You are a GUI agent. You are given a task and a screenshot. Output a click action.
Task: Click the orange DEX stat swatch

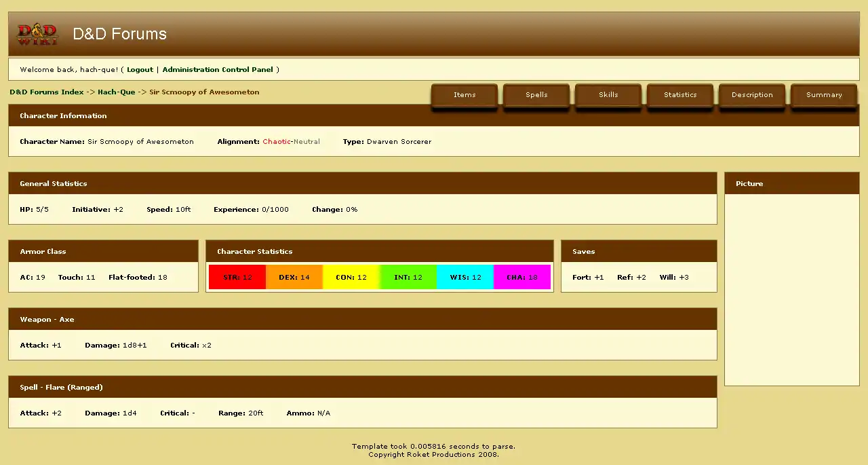[294, 278]
